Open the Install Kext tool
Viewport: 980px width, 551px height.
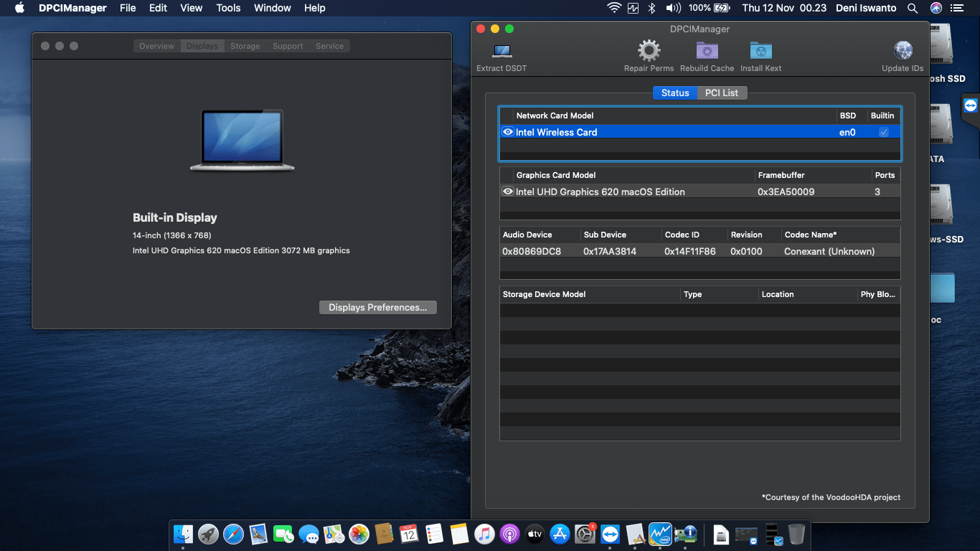760,51
